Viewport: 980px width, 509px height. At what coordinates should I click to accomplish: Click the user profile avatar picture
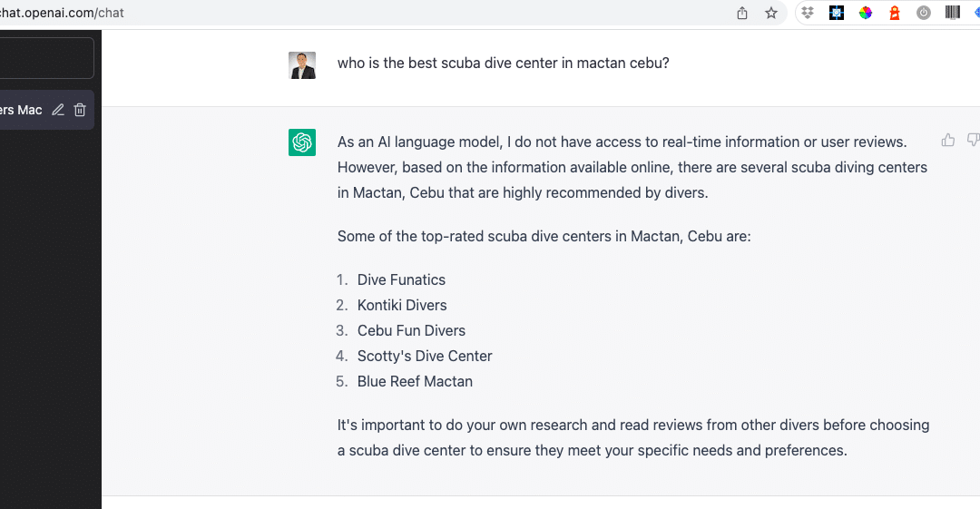302,65
